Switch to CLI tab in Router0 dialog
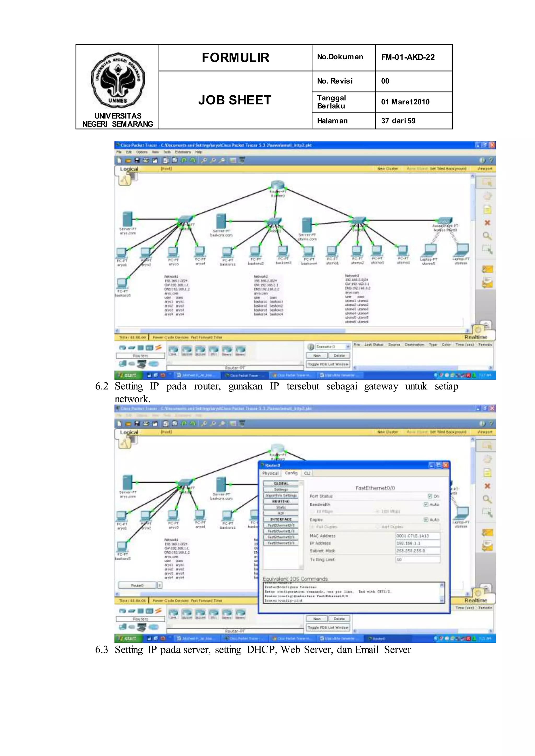This screenshot has width=535, height=756. click(x=307, y=473)
